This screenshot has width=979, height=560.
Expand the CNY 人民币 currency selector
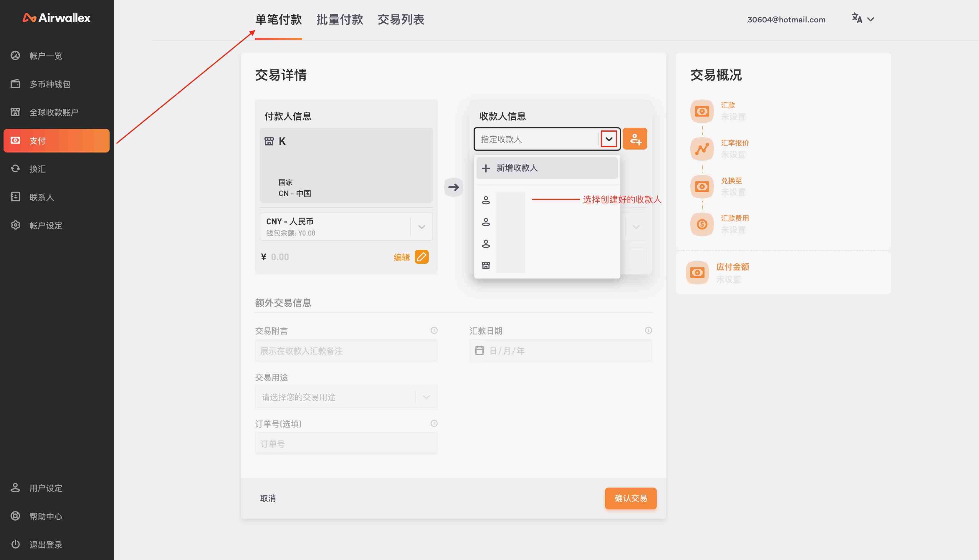pyautogui.click(x=421, y=226)
